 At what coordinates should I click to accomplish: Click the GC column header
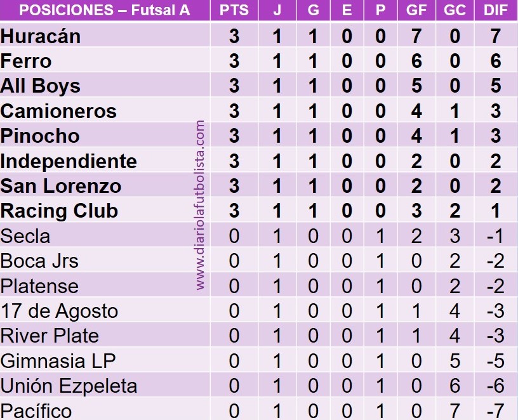point(455,11)
